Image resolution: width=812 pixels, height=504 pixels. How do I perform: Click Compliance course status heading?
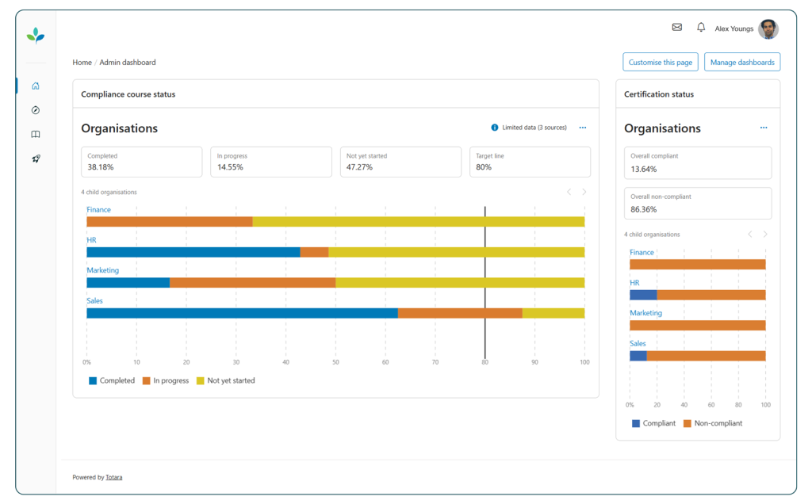click(128, 94)
